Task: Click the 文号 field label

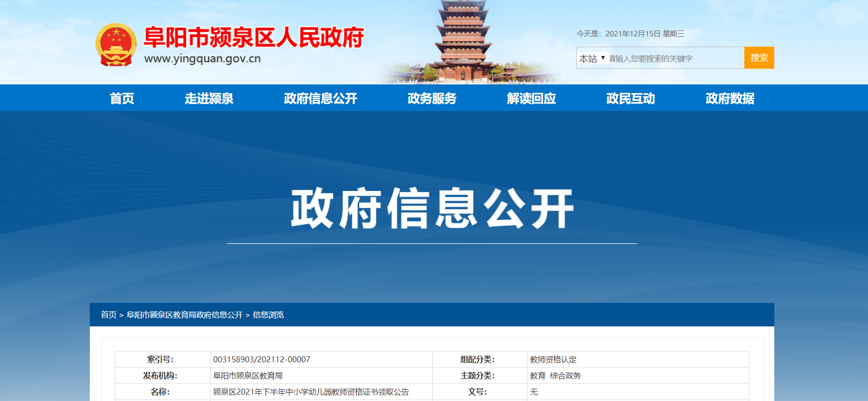Action: 477,392
